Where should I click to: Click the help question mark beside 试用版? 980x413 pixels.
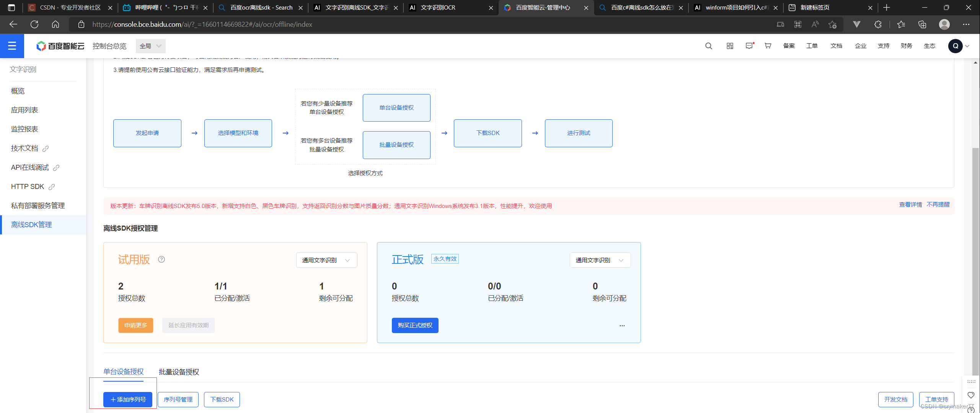161,259
